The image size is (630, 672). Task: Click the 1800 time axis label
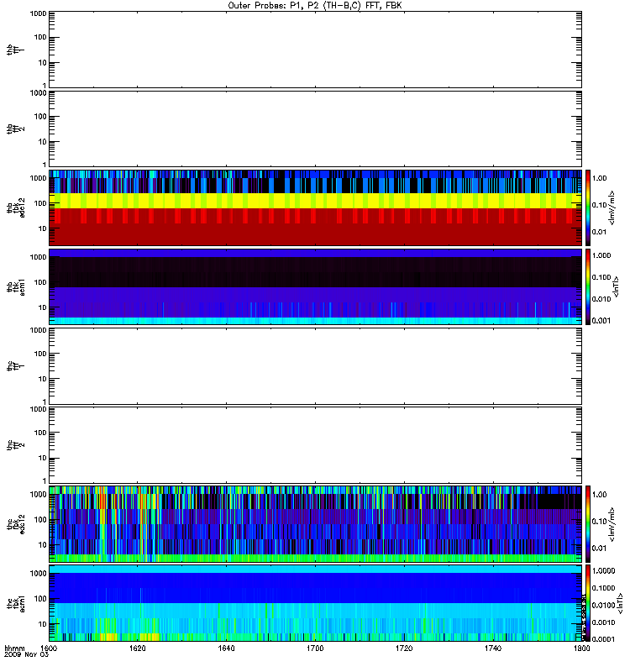click(x=581, y=648)
